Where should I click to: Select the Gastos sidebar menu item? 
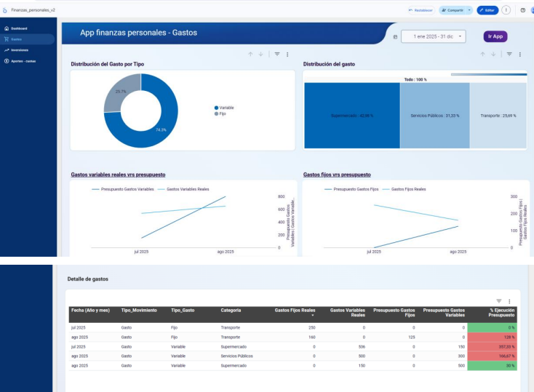click(27, 39)
